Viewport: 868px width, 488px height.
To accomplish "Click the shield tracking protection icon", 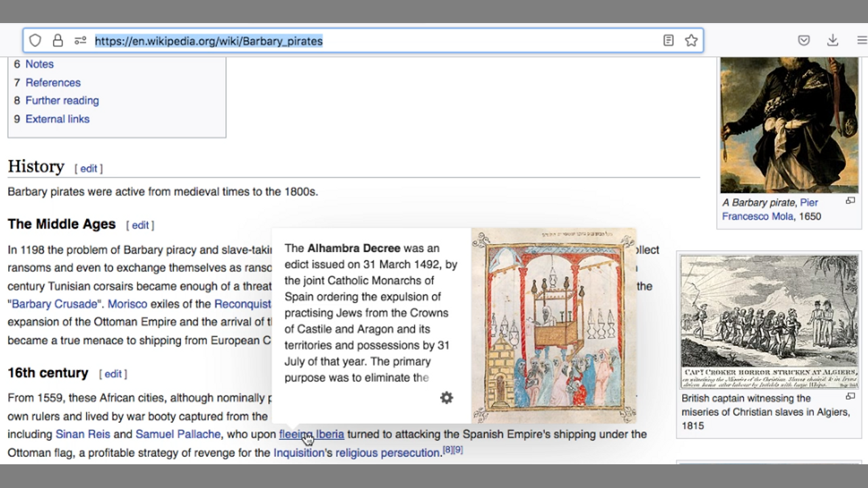I will click(35, 41).
